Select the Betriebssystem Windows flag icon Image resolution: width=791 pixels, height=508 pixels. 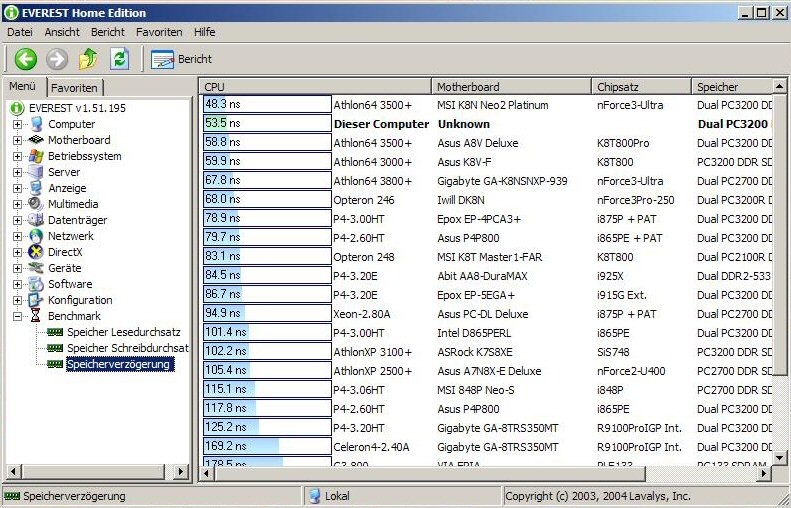point(36,156)
